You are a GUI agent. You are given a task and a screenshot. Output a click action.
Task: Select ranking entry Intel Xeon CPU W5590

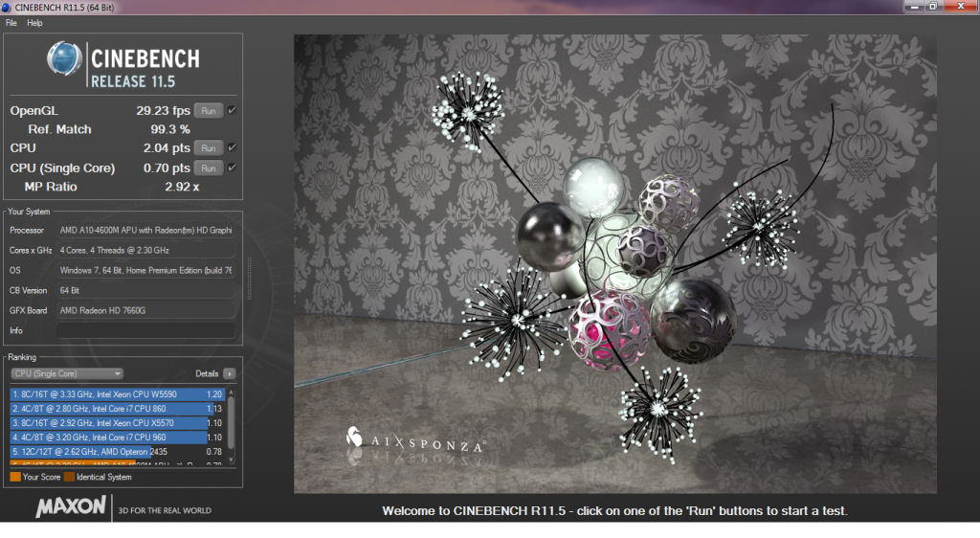pos(118,394)
